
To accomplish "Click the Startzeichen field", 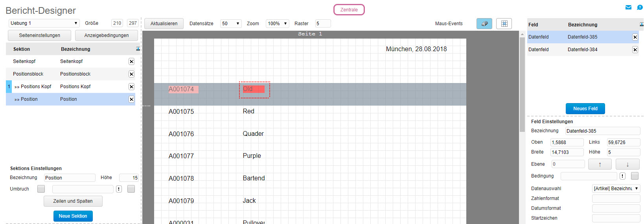I will pyautogui.click(x=616, y=218).
